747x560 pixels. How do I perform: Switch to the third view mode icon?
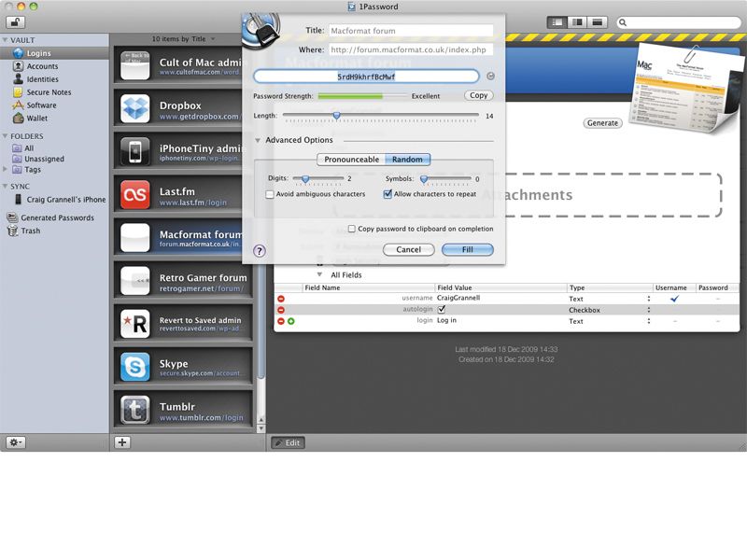pyautogui.click(x=598, y=21)
